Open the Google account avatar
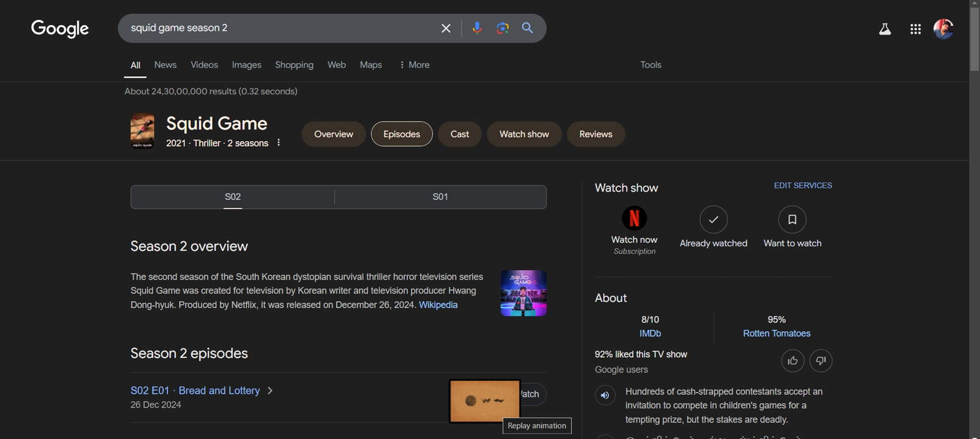Viewport: 980px width, 439px height. (x=943, y=29)
